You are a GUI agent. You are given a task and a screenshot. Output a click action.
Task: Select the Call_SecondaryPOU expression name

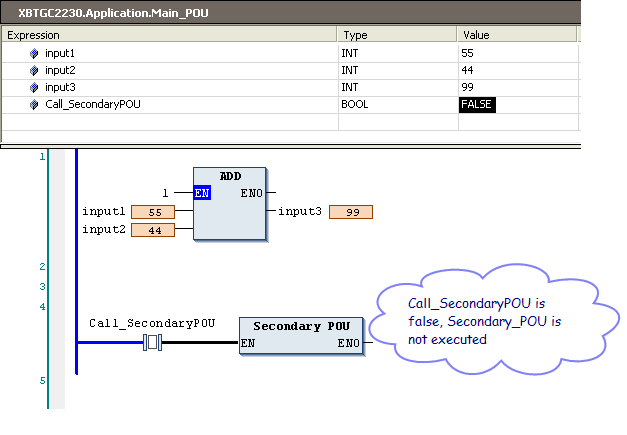coord(93,104)
